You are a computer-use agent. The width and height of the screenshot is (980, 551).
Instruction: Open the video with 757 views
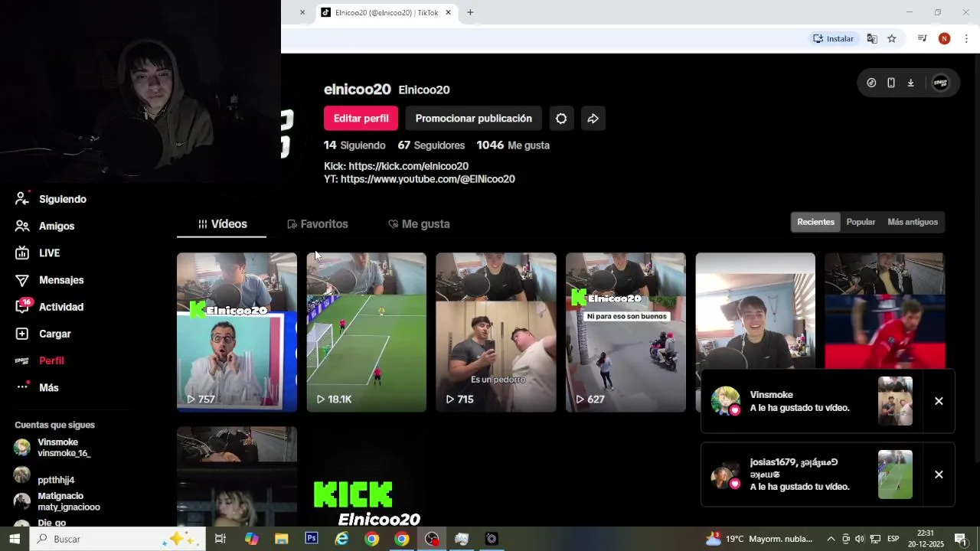click(237, 332)
